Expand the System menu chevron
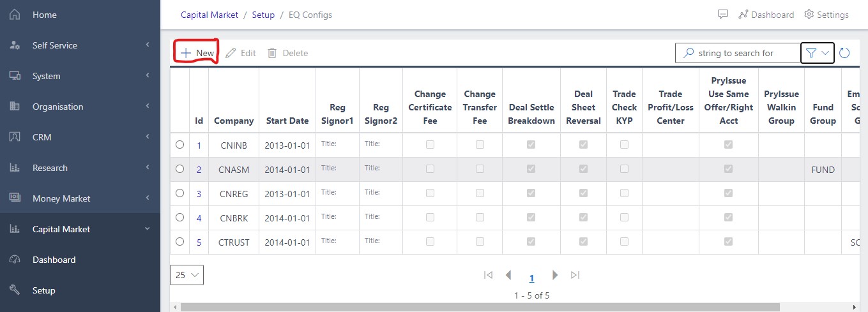 click(x=148, y=76)
